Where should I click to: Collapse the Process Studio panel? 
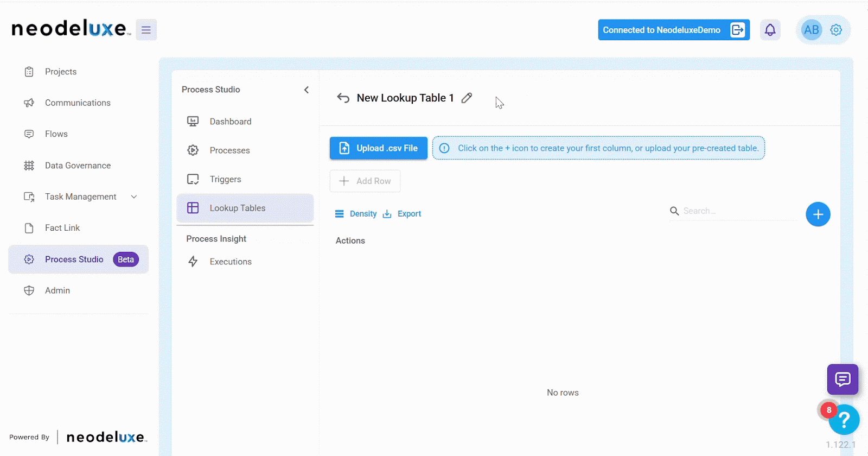point(307,90)
